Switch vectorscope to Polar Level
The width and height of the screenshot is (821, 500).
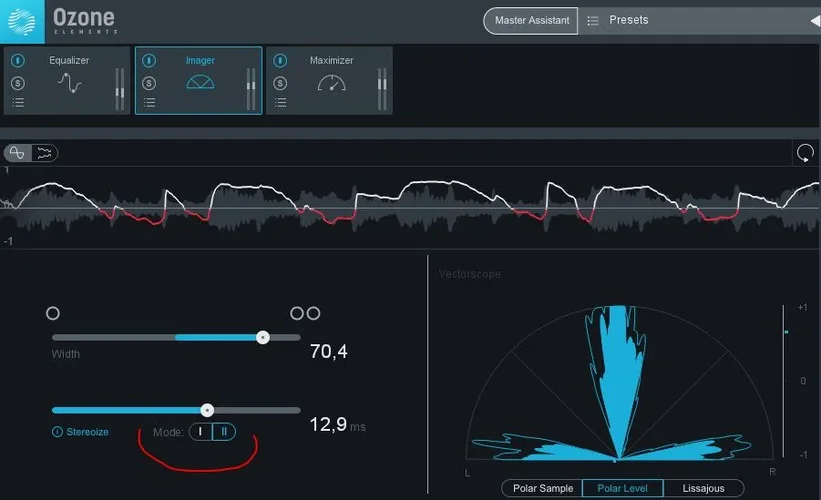[x=623, y=488]
